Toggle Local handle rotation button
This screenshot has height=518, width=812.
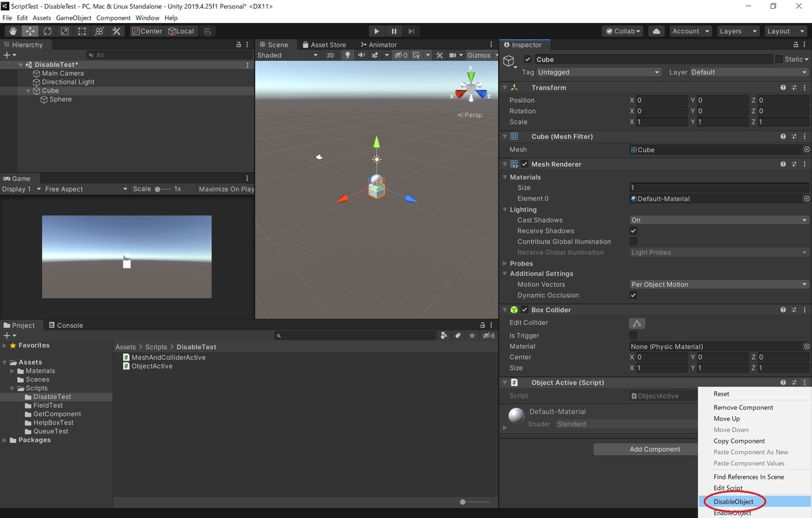coord(181,31)
